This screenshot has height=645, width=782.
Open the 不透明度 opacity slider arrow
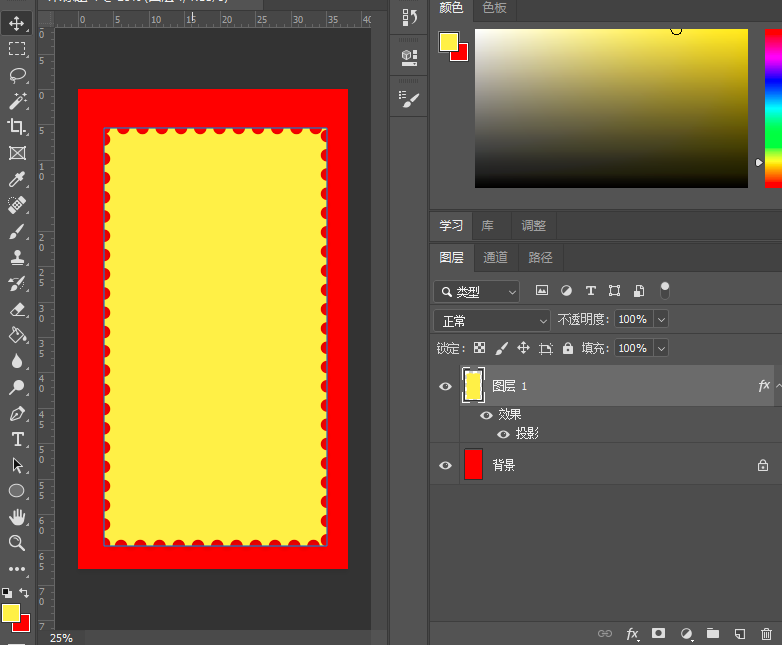(661, 319)
